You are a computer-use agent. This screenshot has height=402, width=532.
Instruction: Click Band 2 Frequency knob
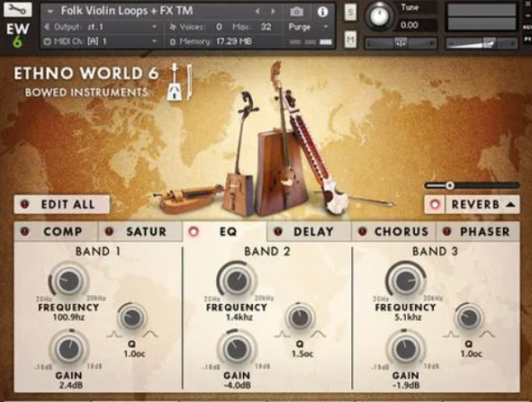click(x=237, y=281)
